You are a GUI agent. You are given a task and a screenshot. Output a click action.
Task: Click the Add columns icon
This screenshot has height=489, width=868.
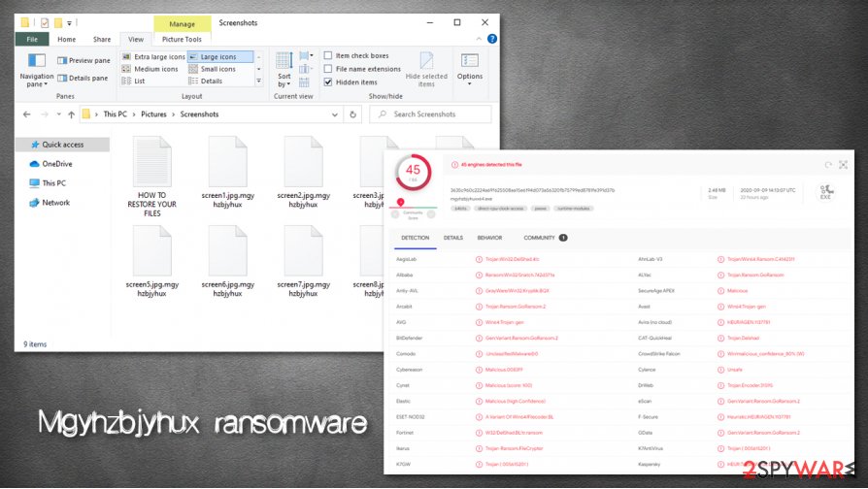pyautogui.click(x=305, y=69)
